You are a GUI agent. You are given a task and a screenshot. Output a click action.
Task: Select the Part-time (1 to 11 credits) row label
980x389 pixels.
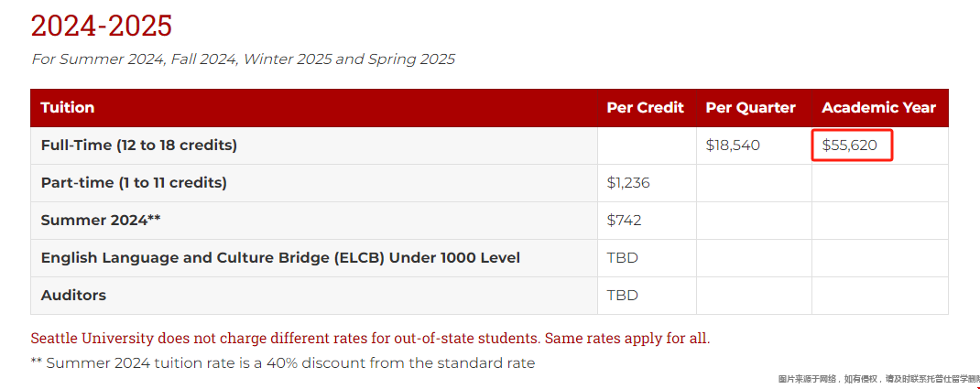tap(134, 183)
